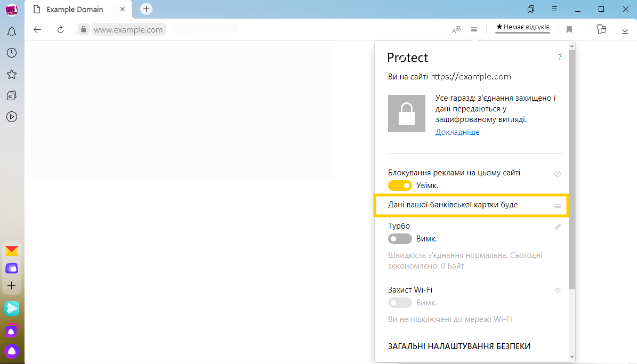The width and height of the screenshot is (637, 364).
Task: Click the 'Ви на сайті https://example.com' text
Action: tap(449, 77)
